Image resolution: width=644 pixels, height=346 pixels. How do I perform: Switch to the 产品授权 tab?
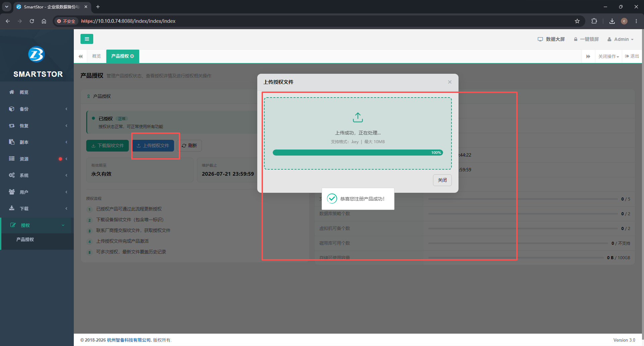[x=120, y=56]
